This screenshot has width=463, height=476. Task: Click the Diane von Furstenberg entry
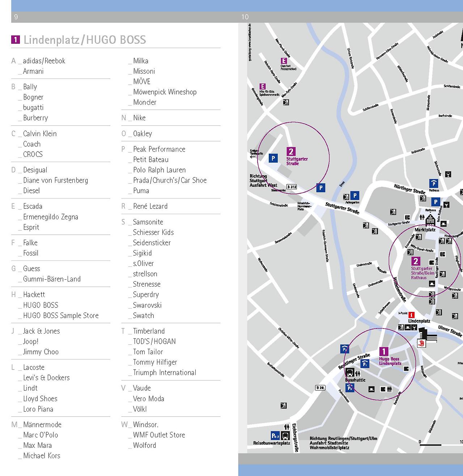point(56,180)
